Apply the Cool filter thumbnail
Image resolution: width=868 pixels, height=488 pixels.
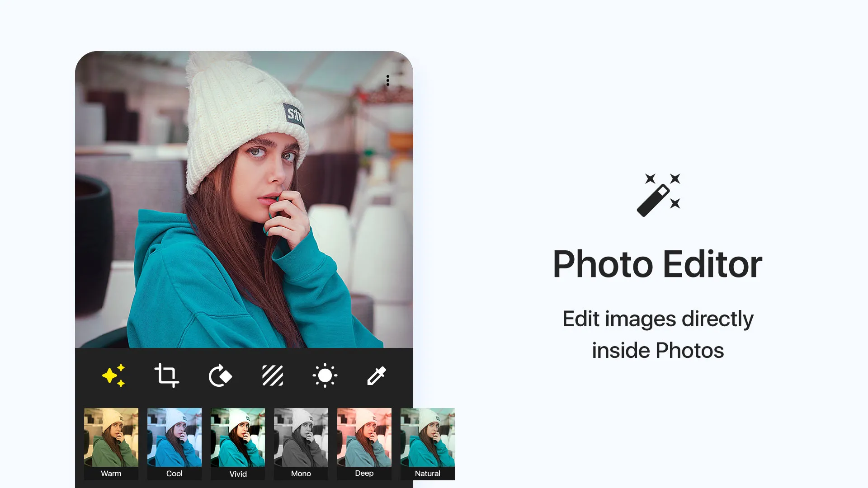click(x=175, y=444)
